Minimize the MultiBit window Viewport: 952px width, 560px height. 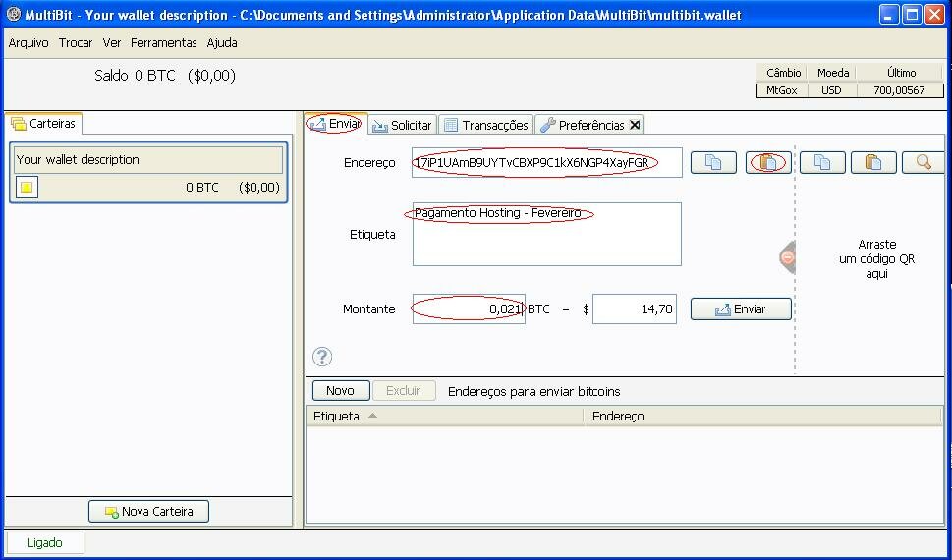coord(889,15)
